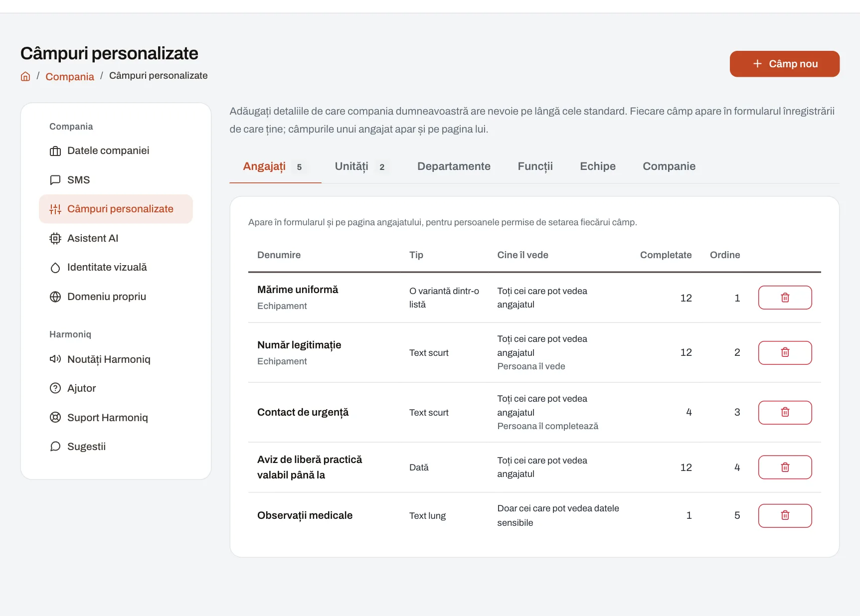Open the Număr legitimație field name

(x=299, y=345)
